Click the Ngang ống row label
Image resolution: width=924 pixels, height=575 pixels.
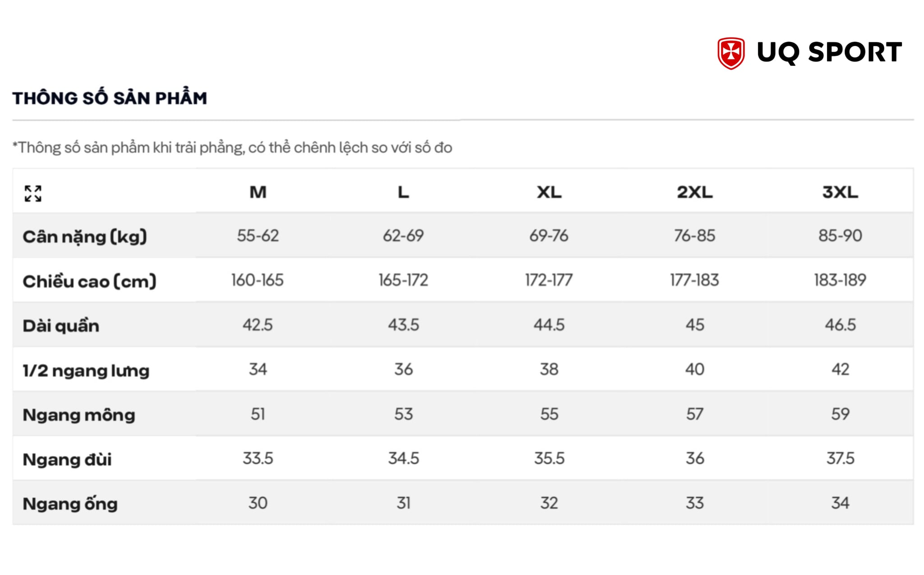click(x=70, y=503)
